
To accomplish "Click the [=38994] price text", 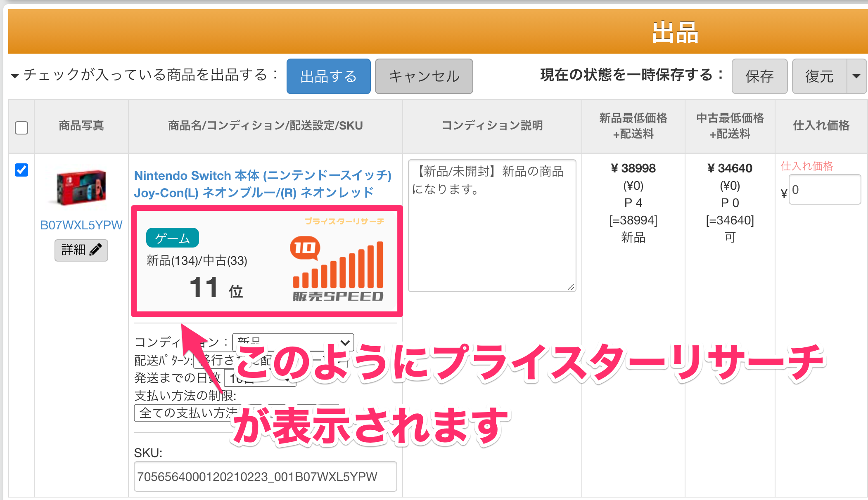I will click(633, 220).
